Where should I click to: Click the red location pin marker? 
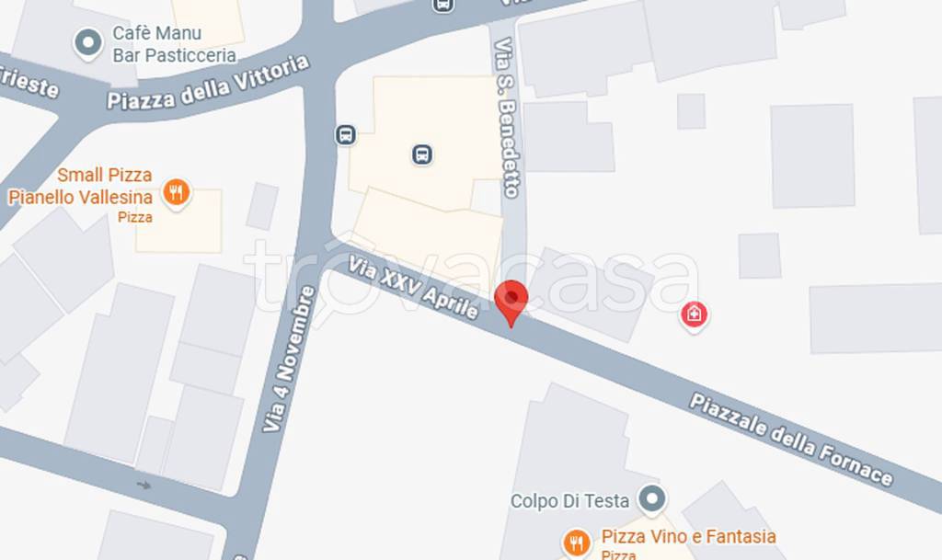(511, 303)
